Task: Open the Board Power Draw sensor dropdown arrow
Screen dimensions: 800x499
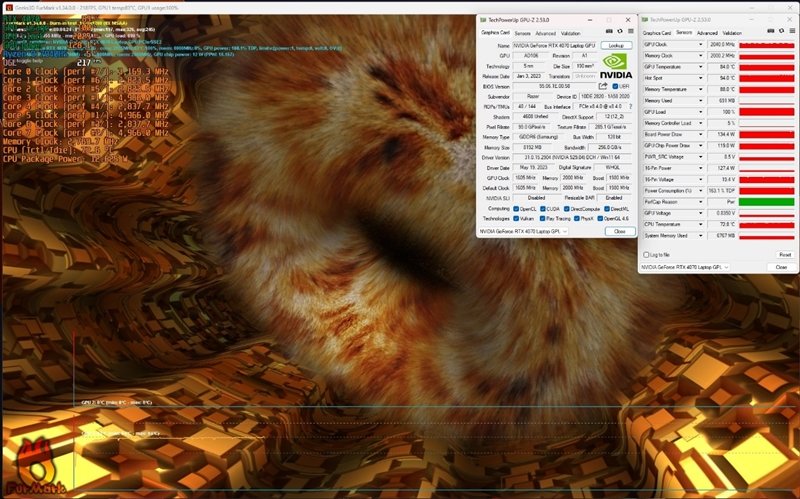Action: tap(700, 134)
